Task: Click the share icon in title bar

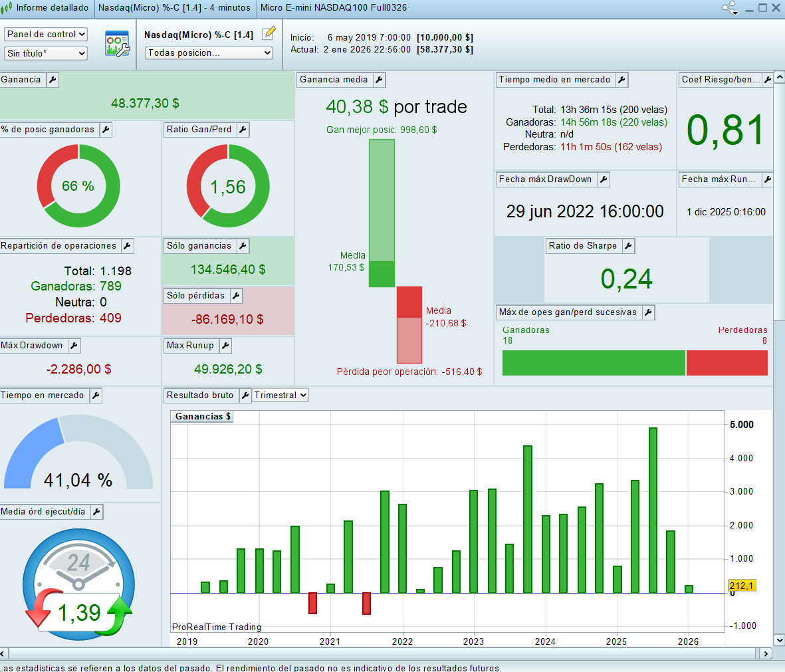Action: [730, 8]
